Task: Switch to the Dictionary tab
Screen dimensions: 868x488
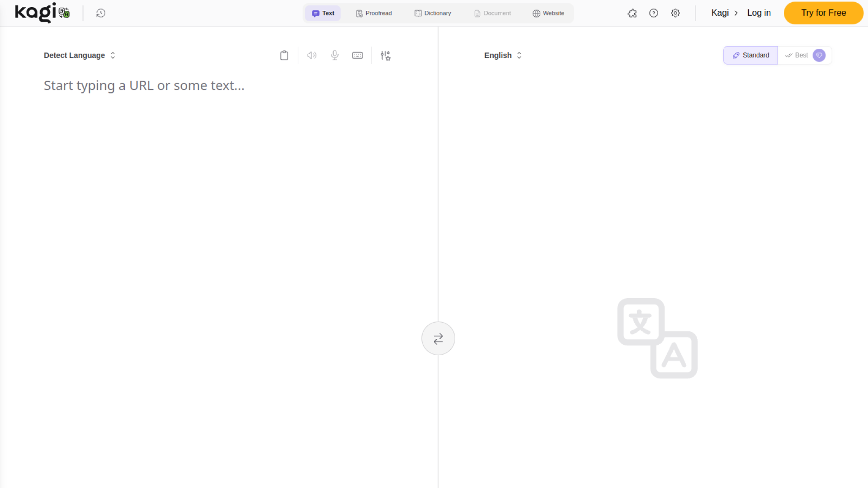Action: [433, 13]
